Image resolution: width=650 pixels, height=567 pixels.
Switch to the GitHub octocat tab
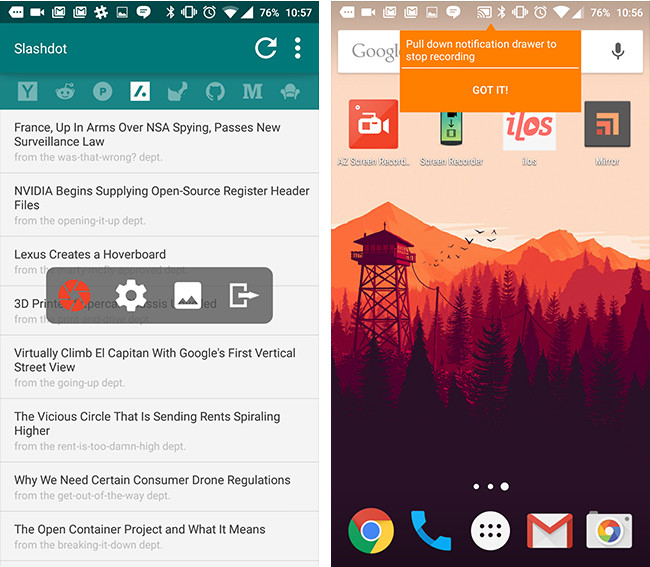point(215,91)
